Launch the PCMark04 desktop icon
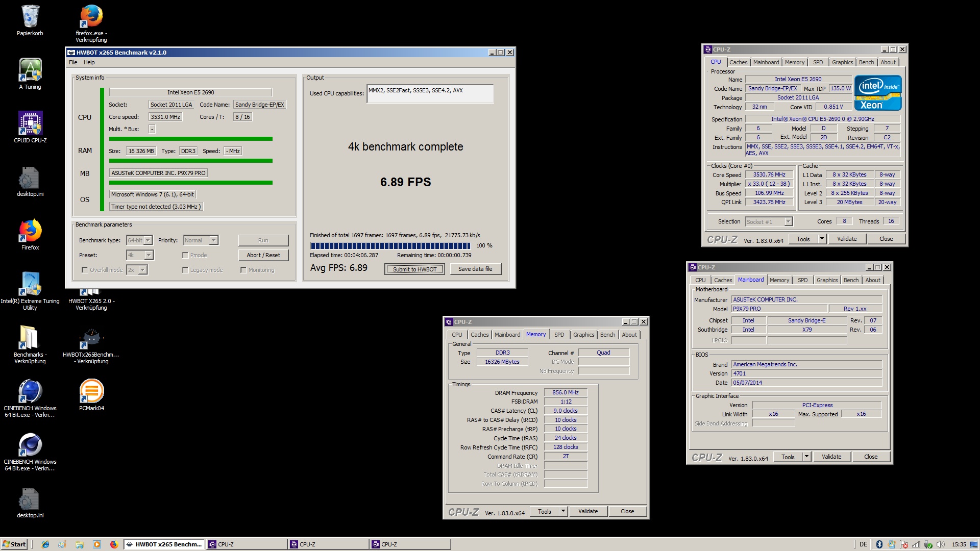 pyautogui.click(x=91, y=395)
